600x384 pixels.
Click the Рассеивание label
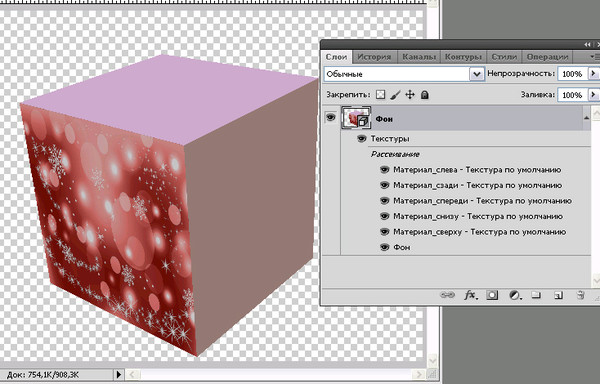point(395,154)
